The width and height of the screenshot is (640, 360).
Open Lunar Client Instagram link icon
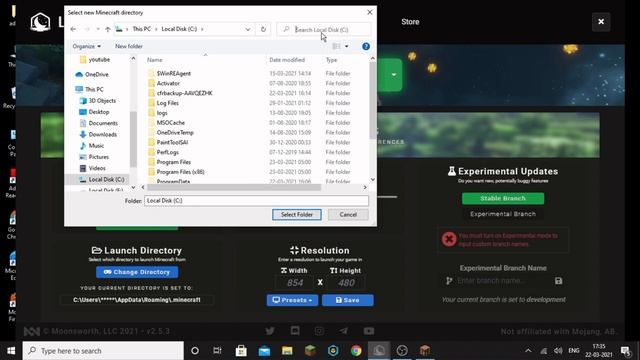click(x=319, y=331)
